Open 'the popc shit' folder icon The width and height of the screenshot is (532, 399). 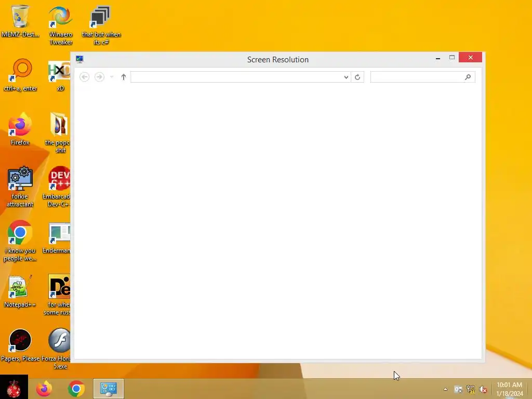tap(58, 132)
